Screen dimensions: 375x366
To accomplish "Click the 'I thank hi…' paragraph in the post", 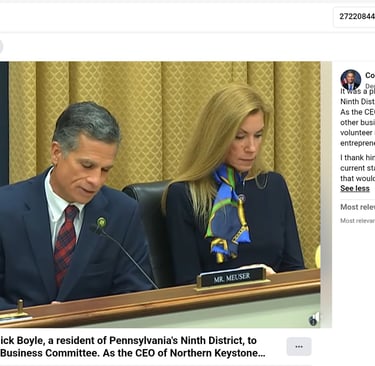I will [x=358, y=168].
